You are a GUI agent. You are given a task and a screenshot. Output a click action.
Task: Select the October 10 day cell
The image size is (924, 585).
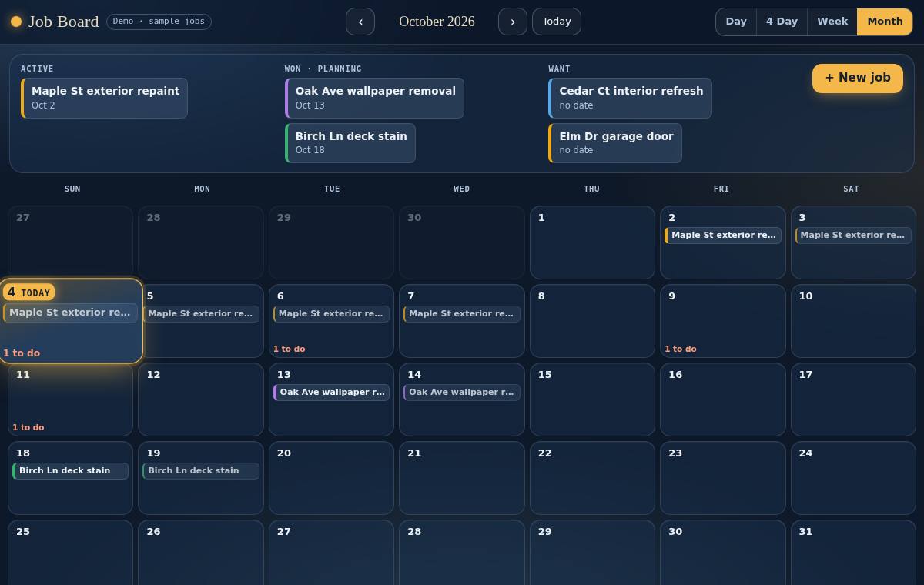click(x=853, y=321)
